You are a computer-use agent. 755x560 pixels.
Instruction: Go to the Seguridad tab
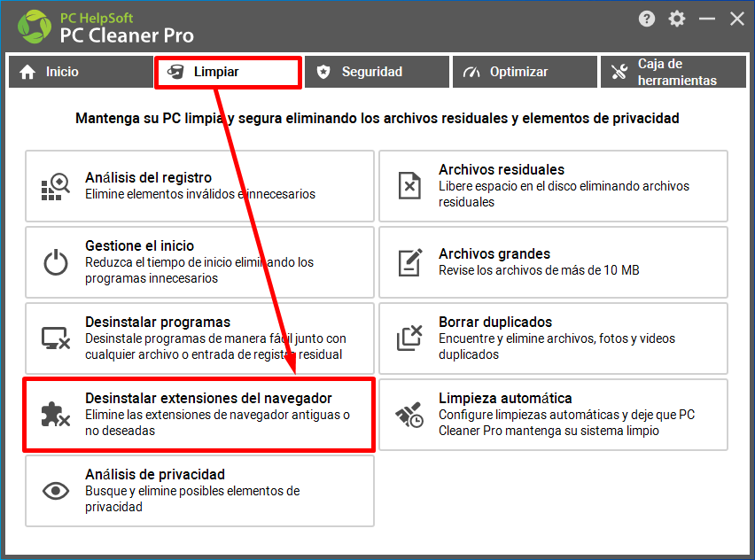tap(377, 72)
